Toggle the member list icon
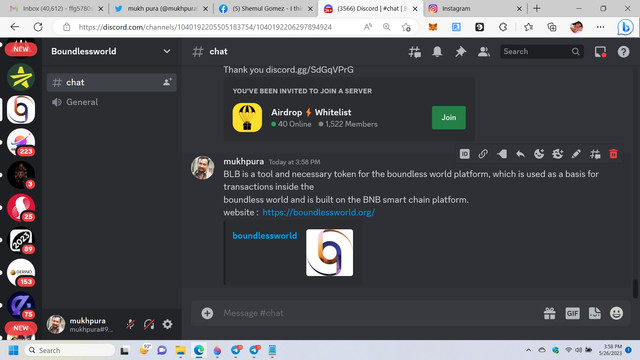Image resolution: width=640 pixels, height=360 pixels. (x=484, y=51)
